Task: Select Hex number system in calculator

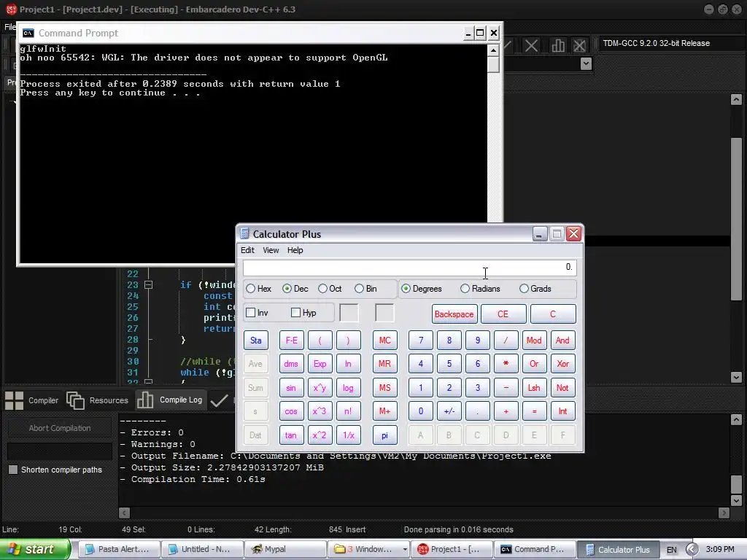Action: pos(251,289)
